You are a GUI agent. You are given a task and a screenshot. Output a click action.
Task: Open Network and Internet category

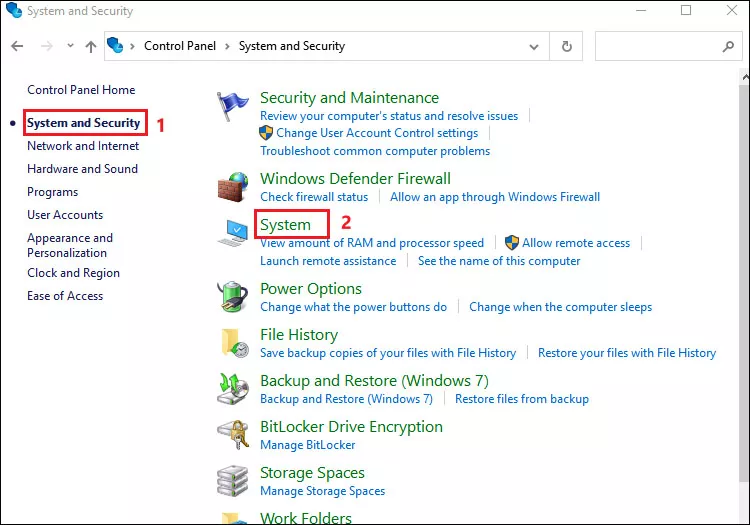pos(83,146)
